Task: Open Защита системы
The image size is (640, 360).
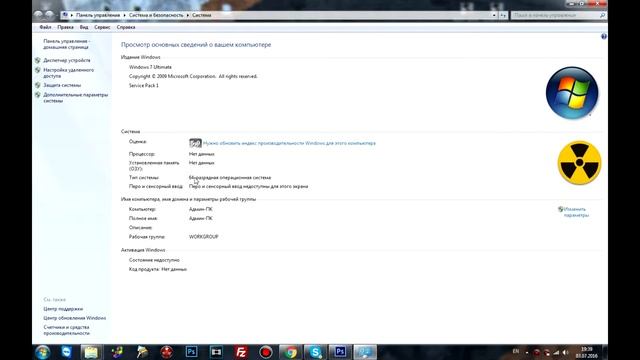Action: pyautogui.click(x=62, y=85)
